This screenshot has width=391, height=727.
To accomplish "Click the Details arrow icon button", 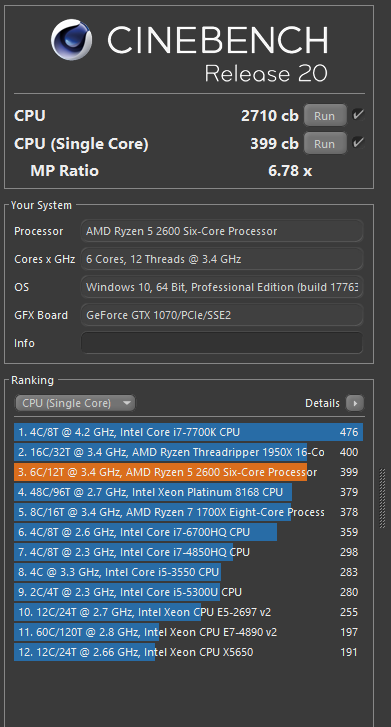I will (355, 403).
